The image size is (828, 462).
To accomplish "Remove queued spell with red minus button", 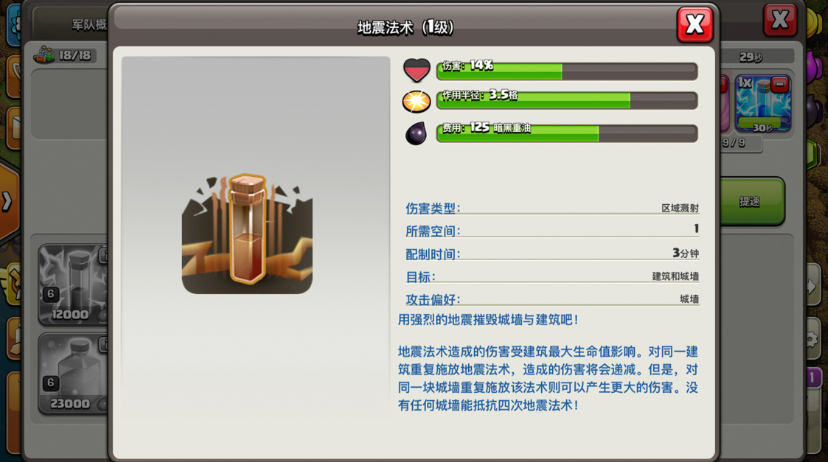I will [779, 84].
